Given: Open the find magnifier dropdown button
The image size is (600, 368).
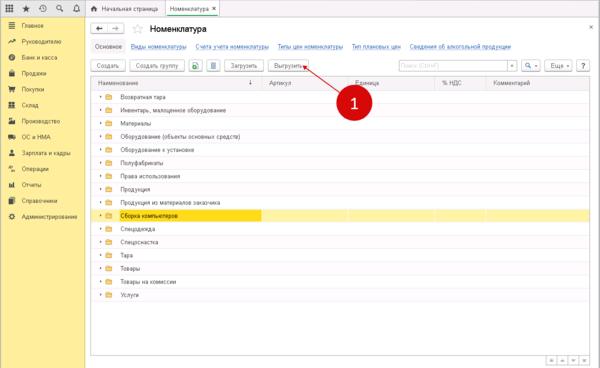Looking at the screenshot, I should [530, 66].
